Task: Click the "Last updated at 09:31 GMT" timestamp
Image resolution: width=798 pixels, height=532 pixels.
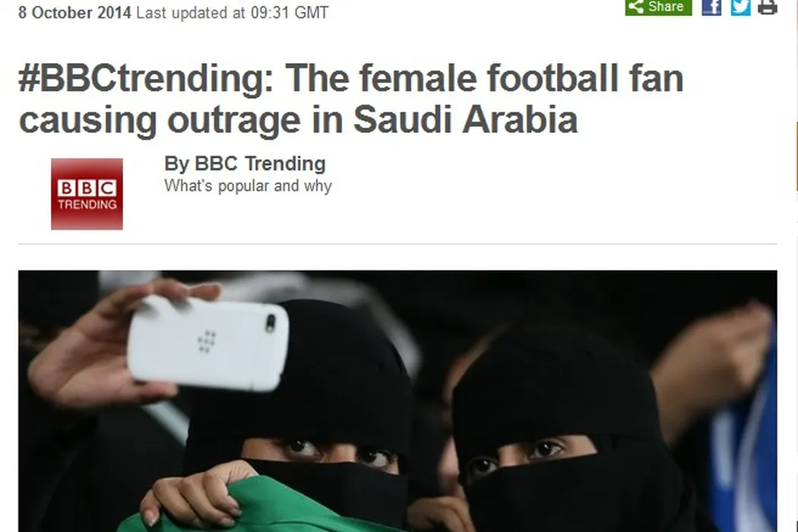Action: pos(233,12)
